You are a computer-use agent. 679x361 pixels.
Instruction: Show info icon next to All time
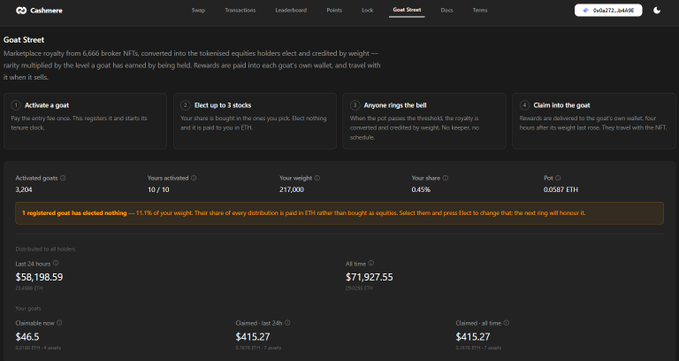tap(371, 263)
